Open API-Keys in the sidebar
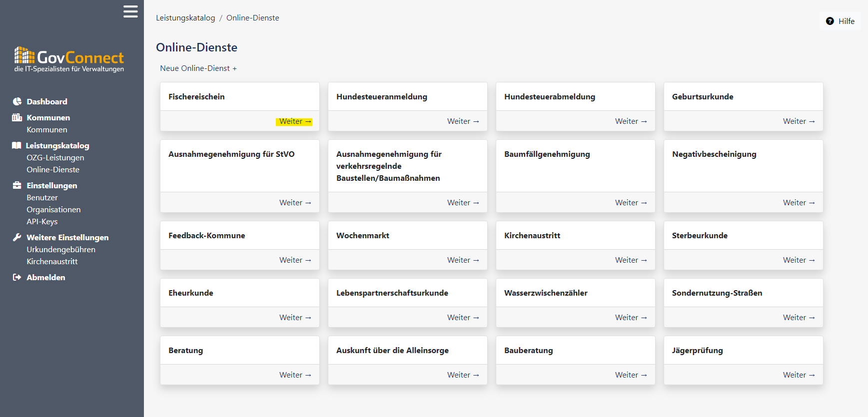Image resolution: width=868 pixels, height=417 pixels. point(42,221)
